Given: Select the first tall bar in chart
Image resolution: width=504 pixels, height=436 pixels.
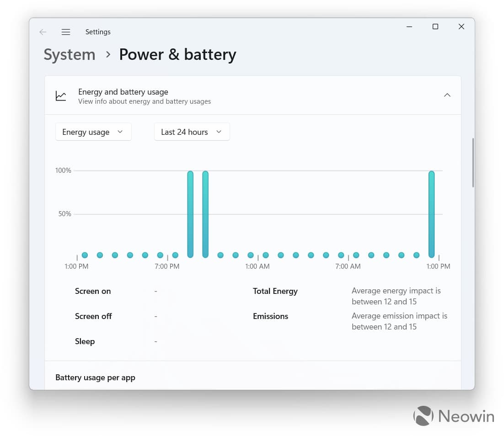Looking at the screenshot, I should 190,214.
